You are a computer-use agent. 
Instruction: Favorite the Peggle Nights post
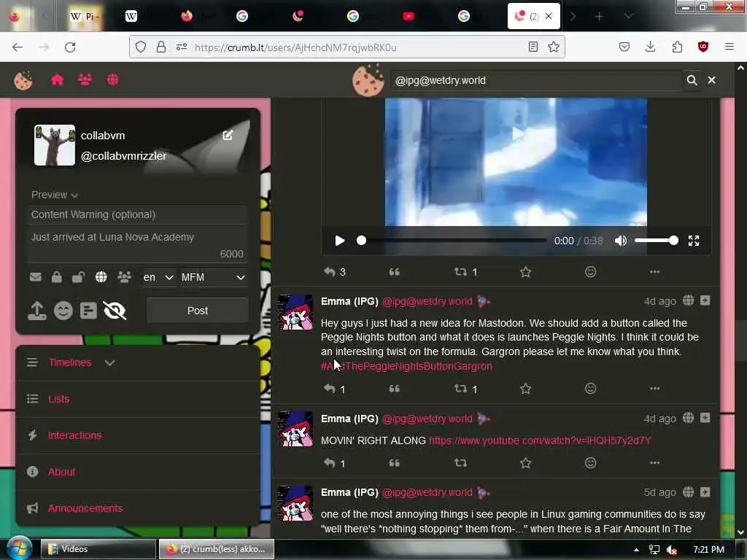tap(525, 389)
